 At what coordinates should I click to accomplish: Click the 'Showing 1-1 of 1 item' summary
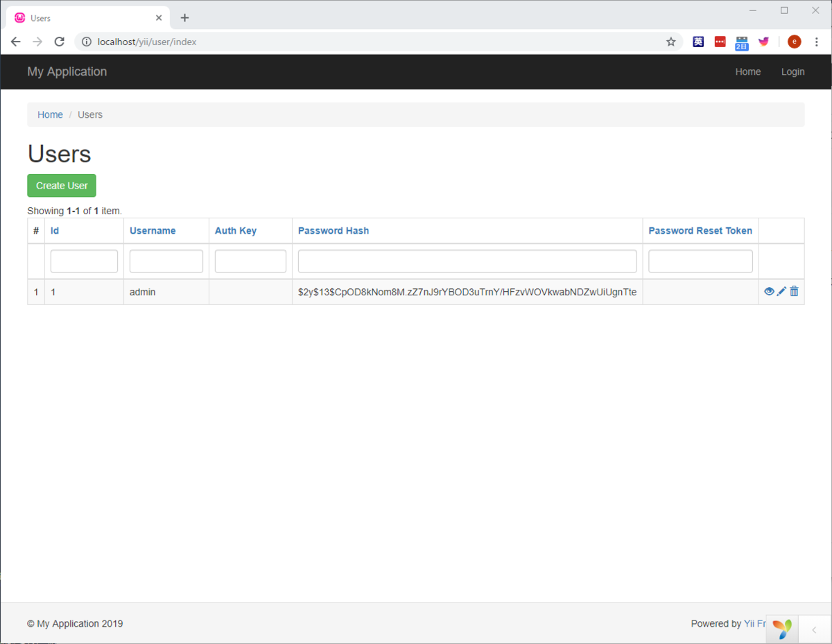click(x=74, y=211)
